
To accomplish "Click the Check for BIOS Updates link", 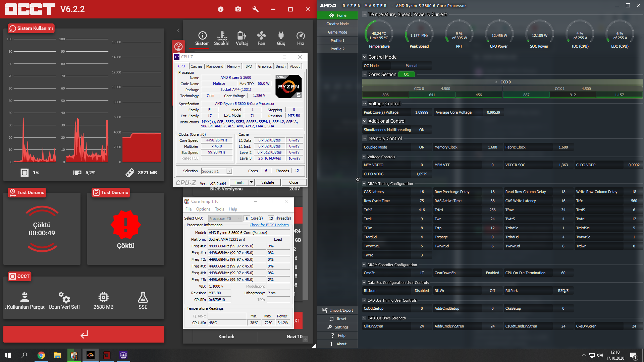I will (x=269, y=225).
